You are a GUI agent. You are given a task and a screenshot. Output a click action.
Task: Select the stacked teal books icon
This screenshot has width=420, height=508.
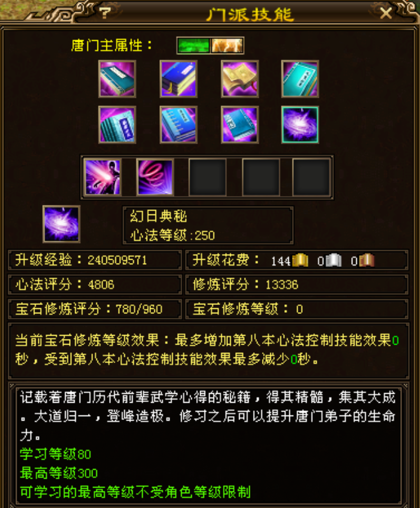pyautogui.click(x=117, y=125)
